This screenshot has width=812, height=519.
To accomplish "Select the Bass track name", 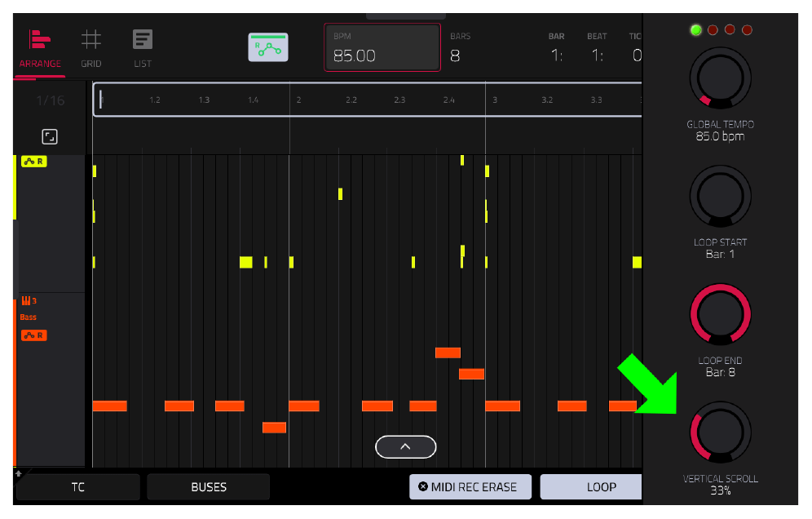I will click(x=29, y=317).
